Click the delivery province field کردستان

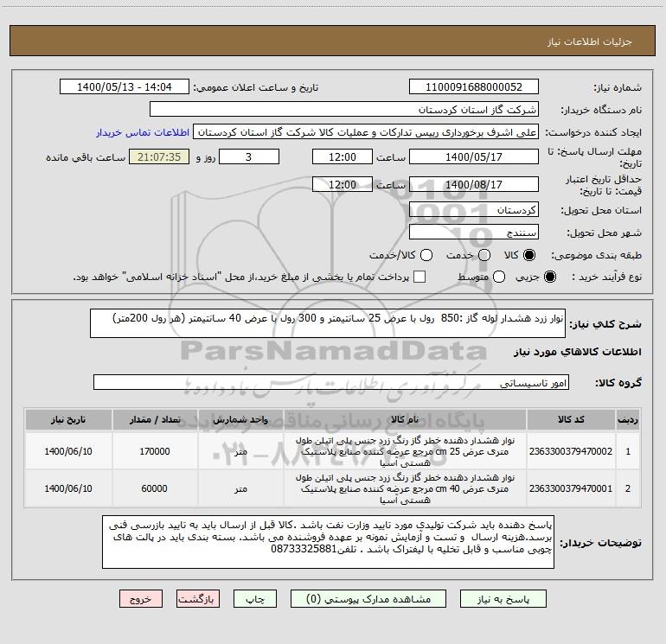[x=474, y=210]
